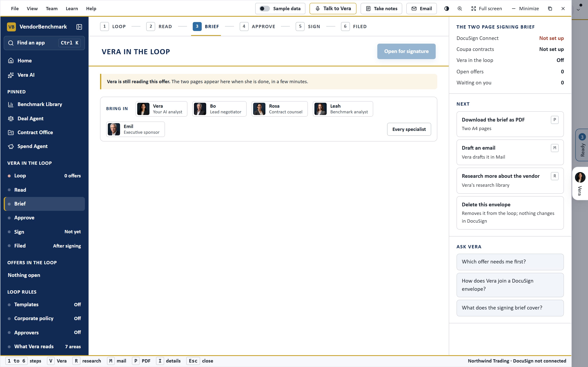Expand the Ready side panel tab

[x=582, y=145]
